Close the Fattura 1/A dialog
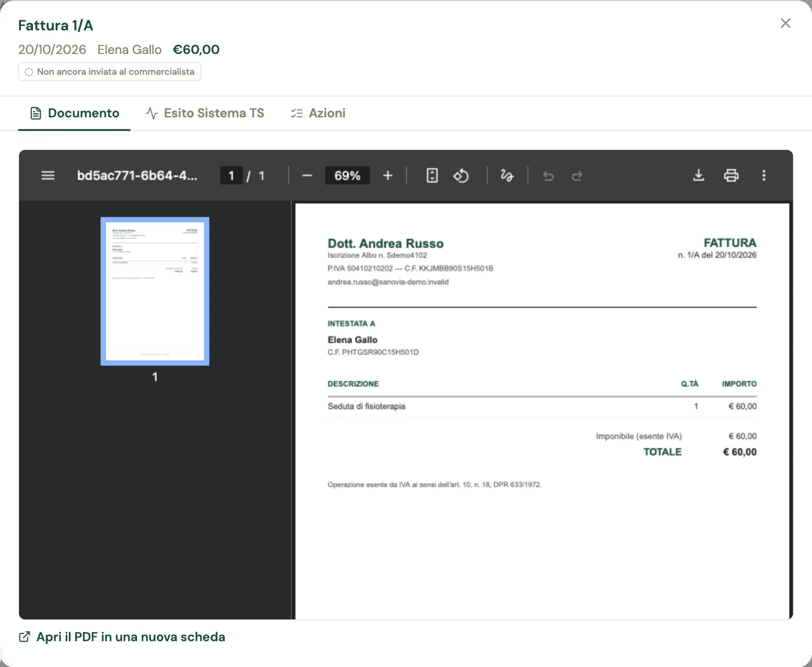Image resolution: width=812 pixels, height=667 pixels. [785, 23]
